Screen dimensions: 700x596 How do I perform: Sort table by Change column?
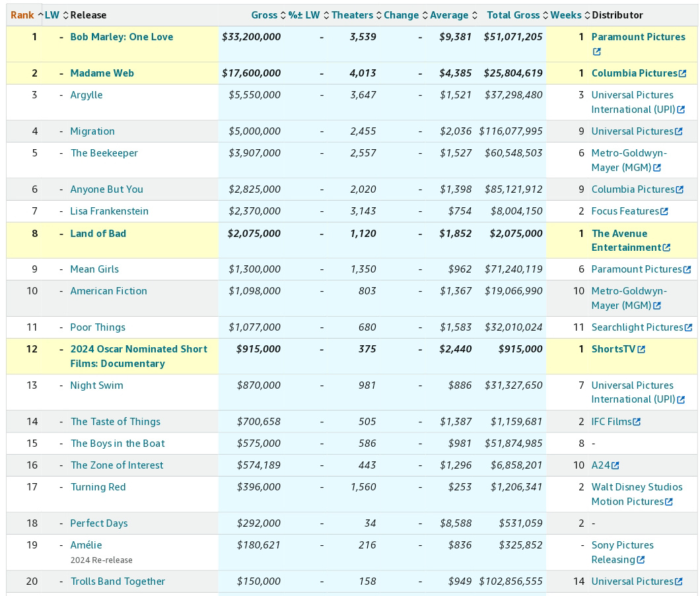[405, 15]
